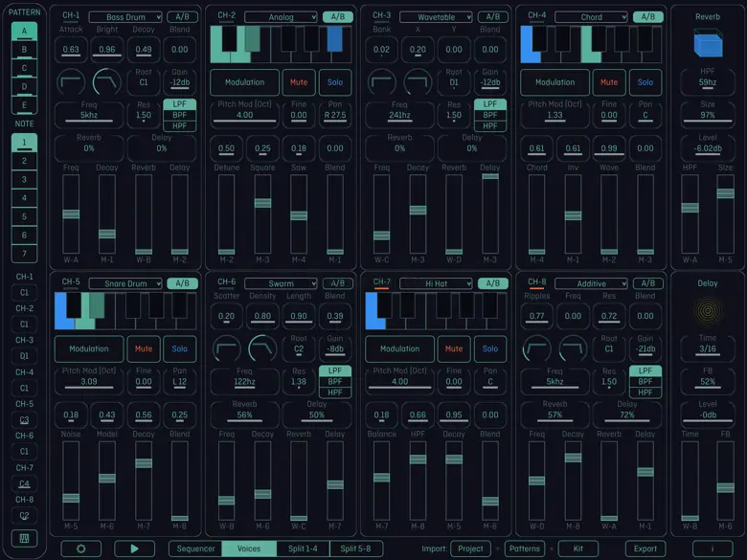Open the CH-5 Snare Drum voice dropdown
The image size is (747, 560).
tap(125, 283)
